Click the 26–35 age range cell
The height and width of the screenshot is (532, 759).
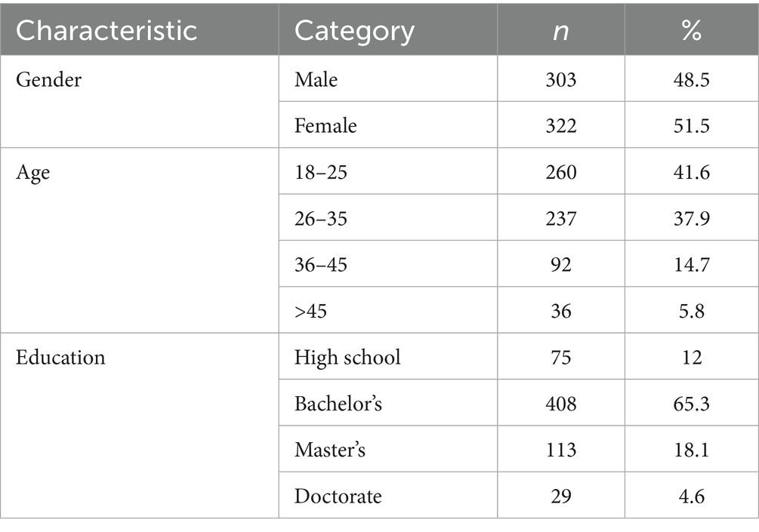(321, 218)
